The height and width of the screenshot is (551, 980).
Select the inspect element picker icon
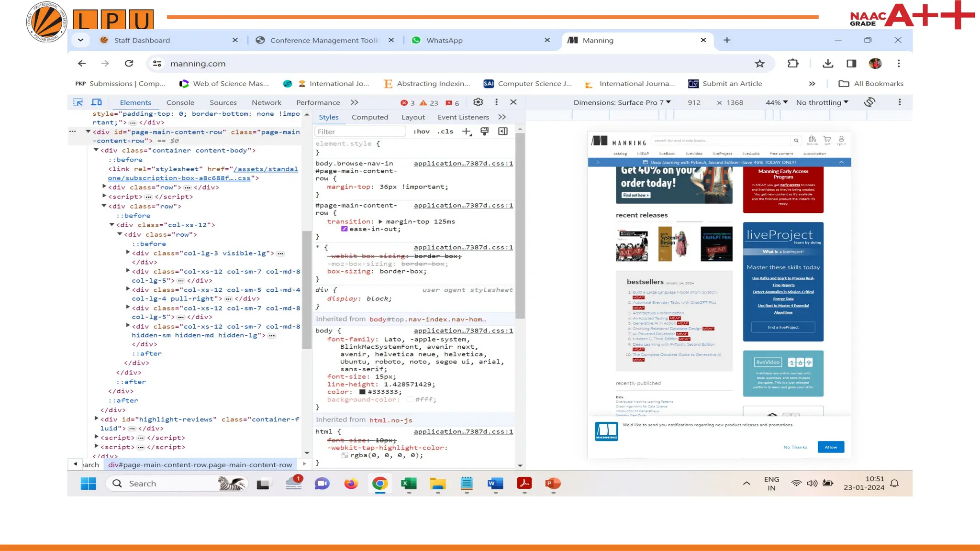coord(78,102)
